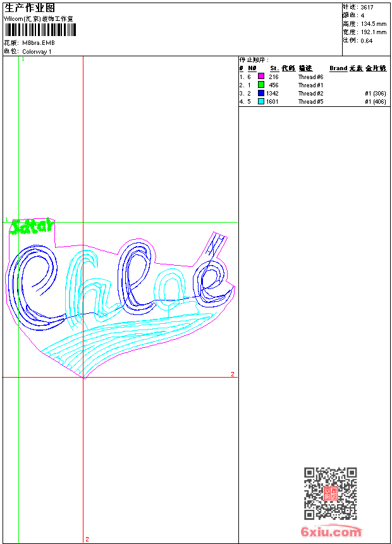Select stitch count '1342' in the third row

click(273, 94)
